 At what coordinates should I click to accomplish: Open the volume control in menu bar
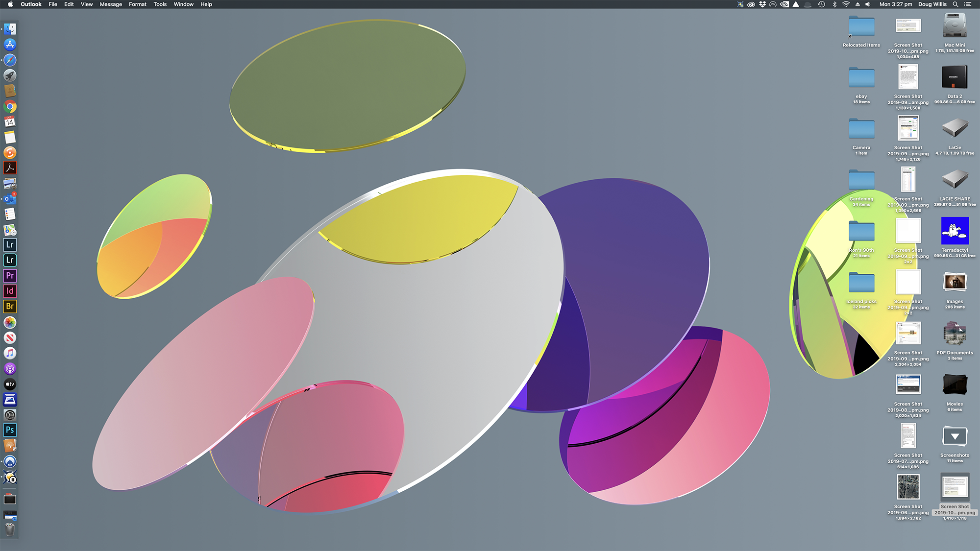(x=868, y=4)
